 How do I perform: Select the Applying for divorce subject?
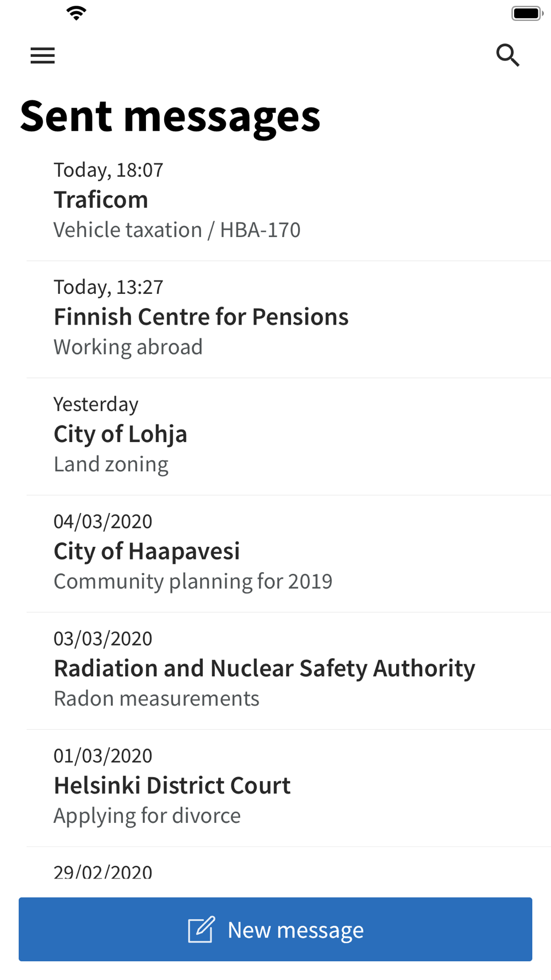click(147, 816)
